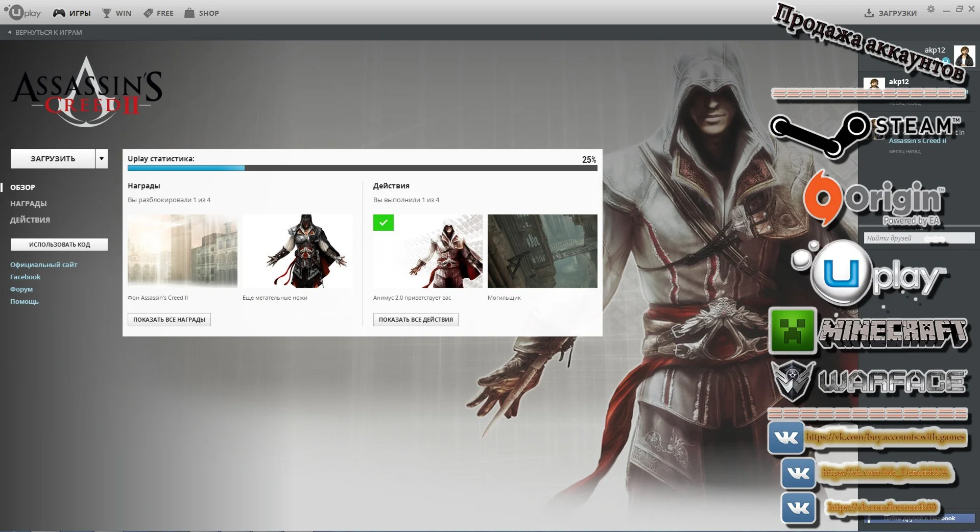Screen dimensions: 980x532
Task: Open downloads via the ЗАГРУЗКИ icon
Action: (868, 13)
